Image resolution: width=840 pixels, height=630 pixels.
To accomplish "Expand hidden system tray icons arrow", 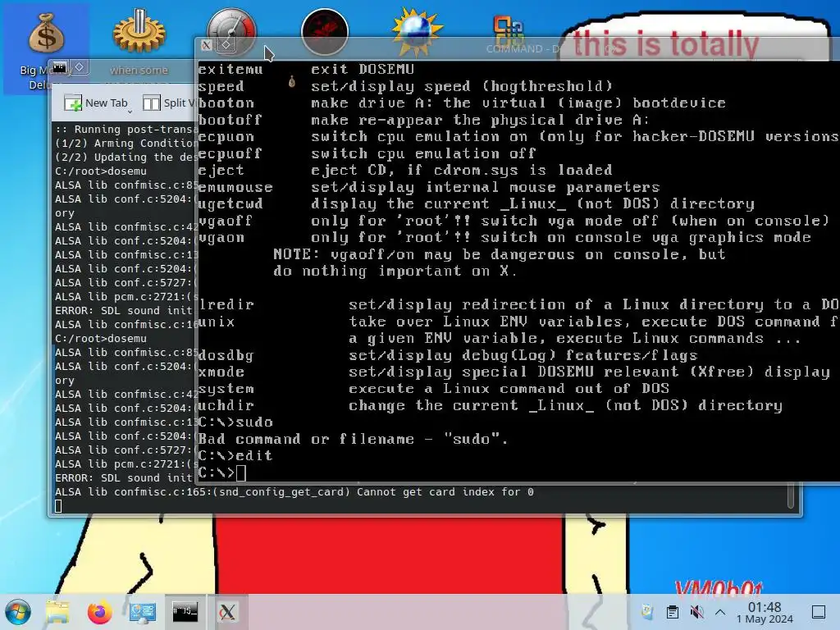I will 720,612.
